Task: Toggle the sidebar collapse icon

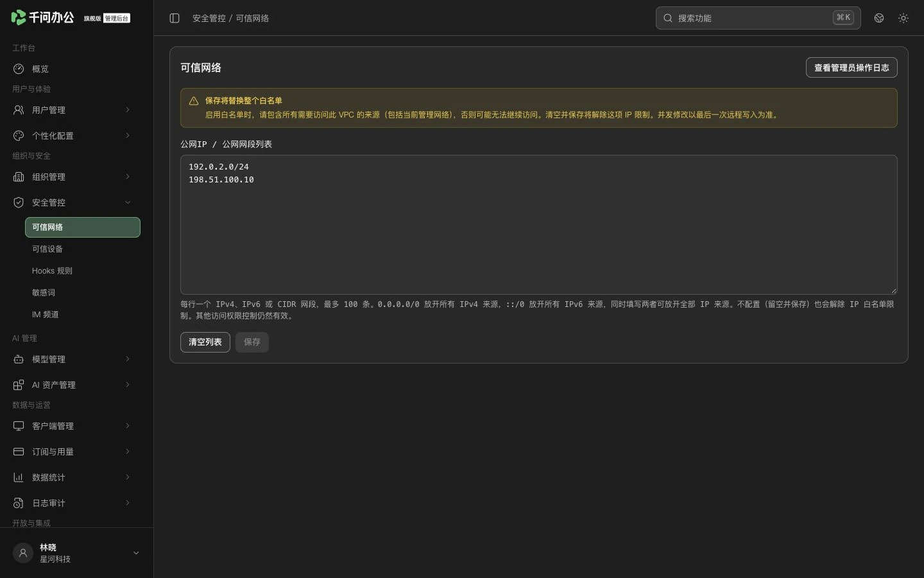Action: (x=175, y=18)
